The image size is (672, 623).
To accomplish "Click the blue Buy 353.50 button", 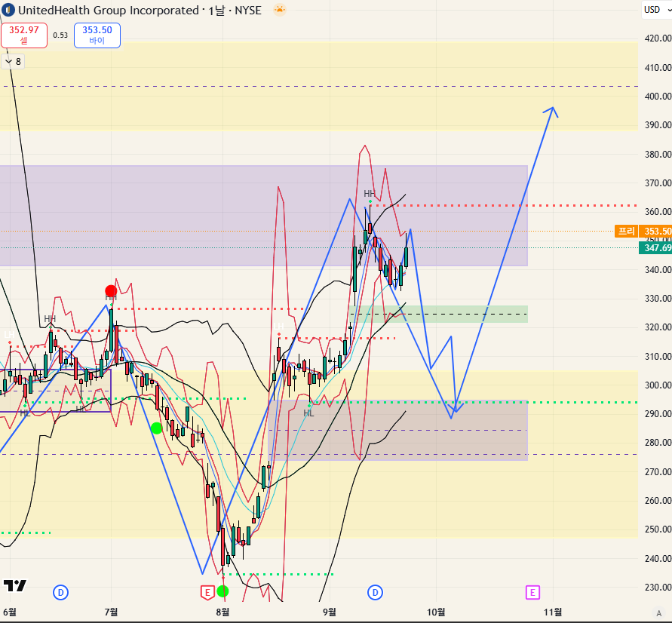I will click(97, 35).
